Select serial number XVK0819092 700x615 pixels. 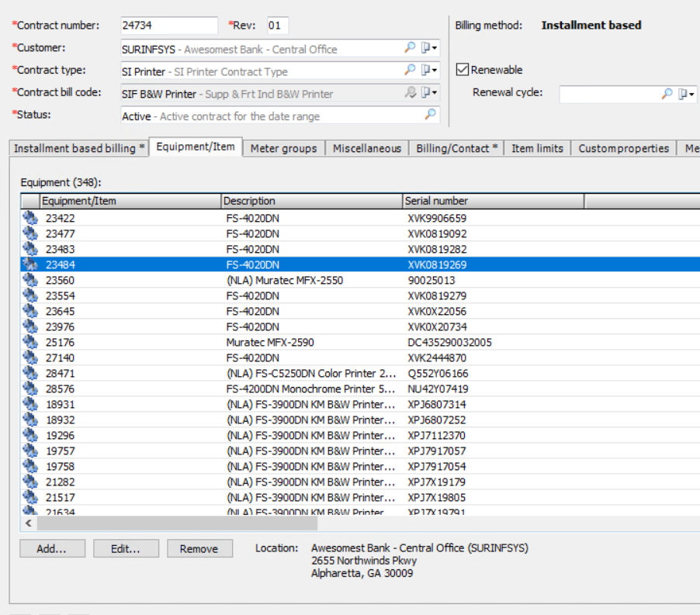[437, 233]
